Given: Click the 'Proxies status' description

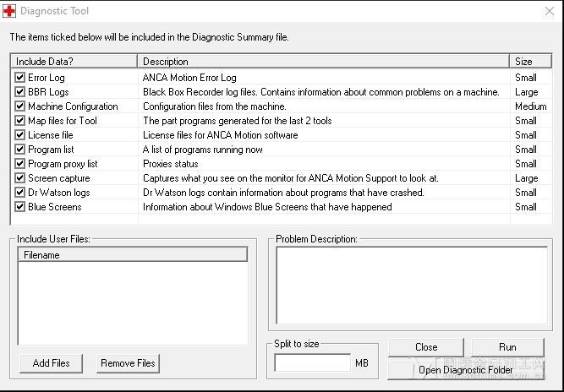Looking at the screenshot, I should [171, 164].
